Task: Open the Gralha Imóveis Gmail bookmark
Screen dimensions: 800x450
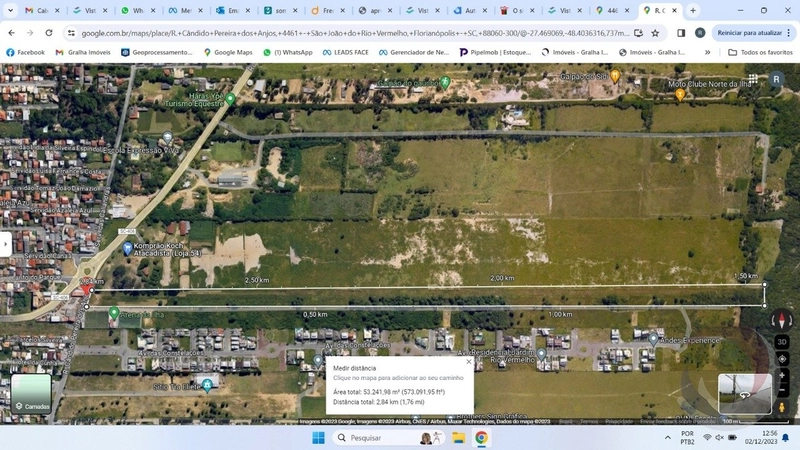Action: pyautogui.click(x=83, y=52)
